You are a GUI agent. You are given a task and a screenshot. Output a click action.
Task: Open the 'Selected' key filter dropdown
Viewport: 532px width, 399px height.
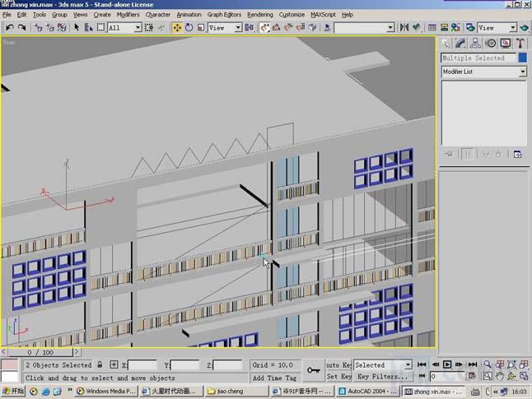[x=407, y=364]
